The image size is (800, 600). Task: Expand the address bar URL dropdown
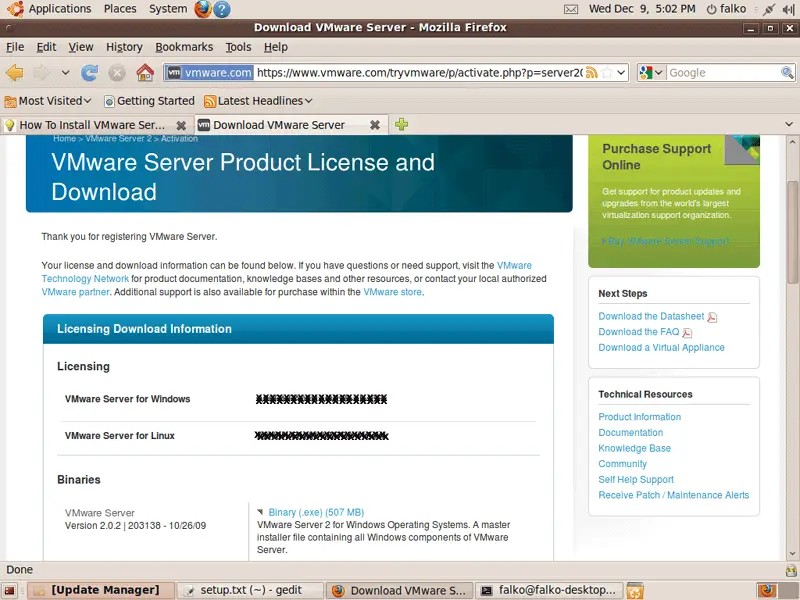click(621, 72)
